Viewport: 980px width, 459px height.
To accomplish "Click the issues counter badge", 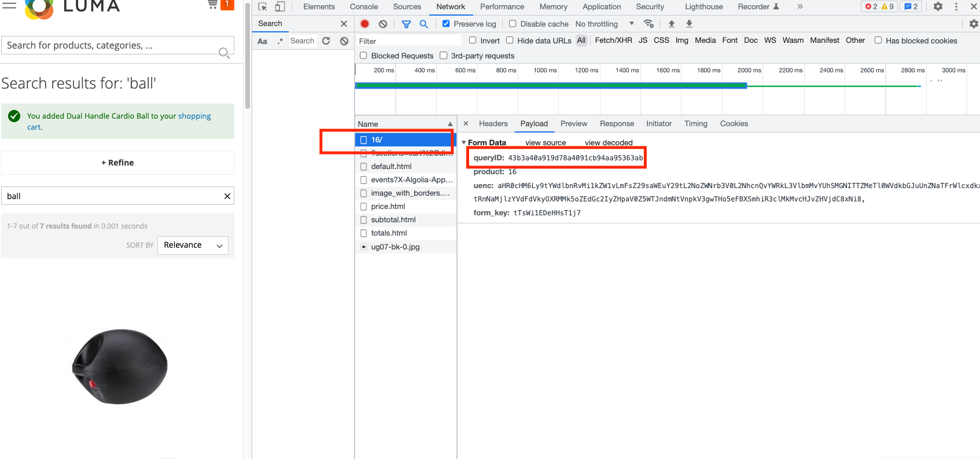I will (911, 6).
